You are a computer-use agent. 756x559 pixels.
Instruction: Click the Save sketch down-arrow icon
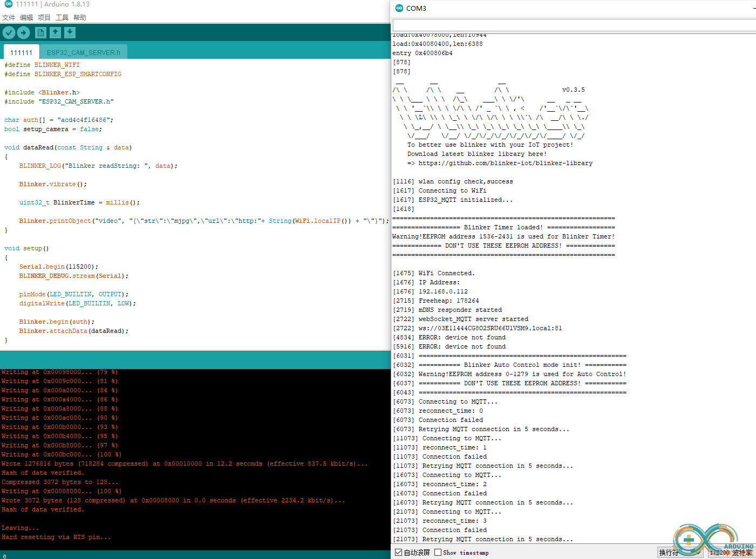point(70,33)
